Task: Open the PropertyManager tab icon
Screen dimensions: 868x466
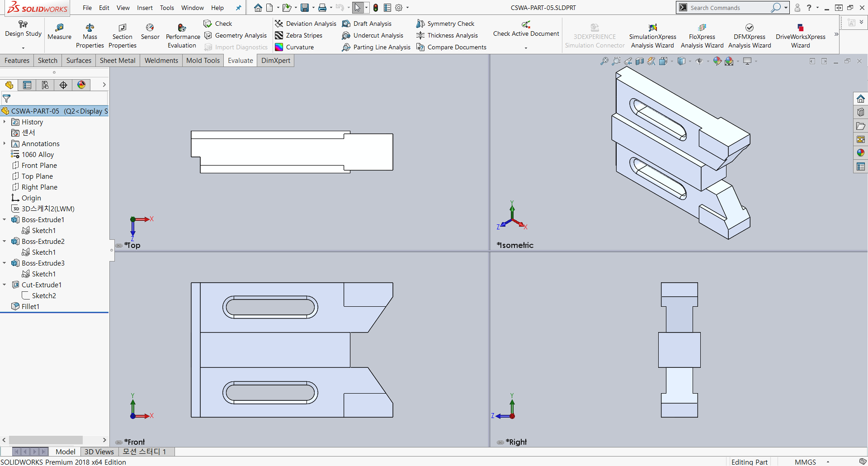Action: (27, 85)
